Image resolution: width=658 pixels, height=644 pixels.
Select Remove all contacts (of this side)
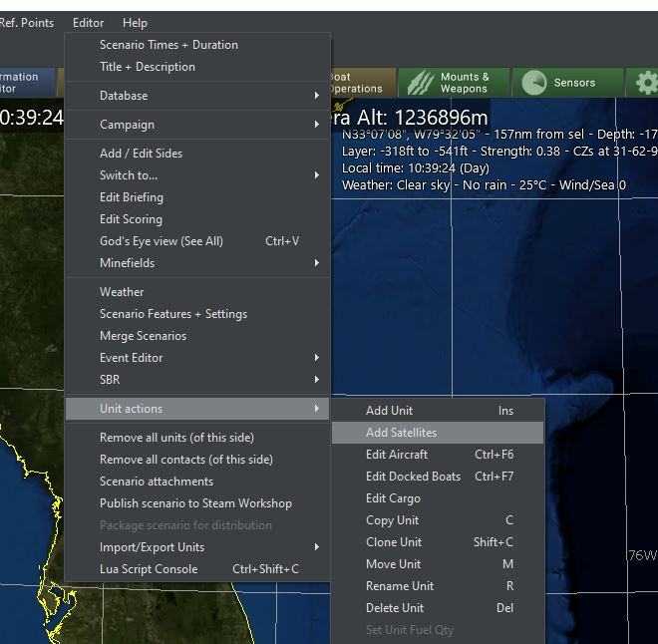pos(197,460)
